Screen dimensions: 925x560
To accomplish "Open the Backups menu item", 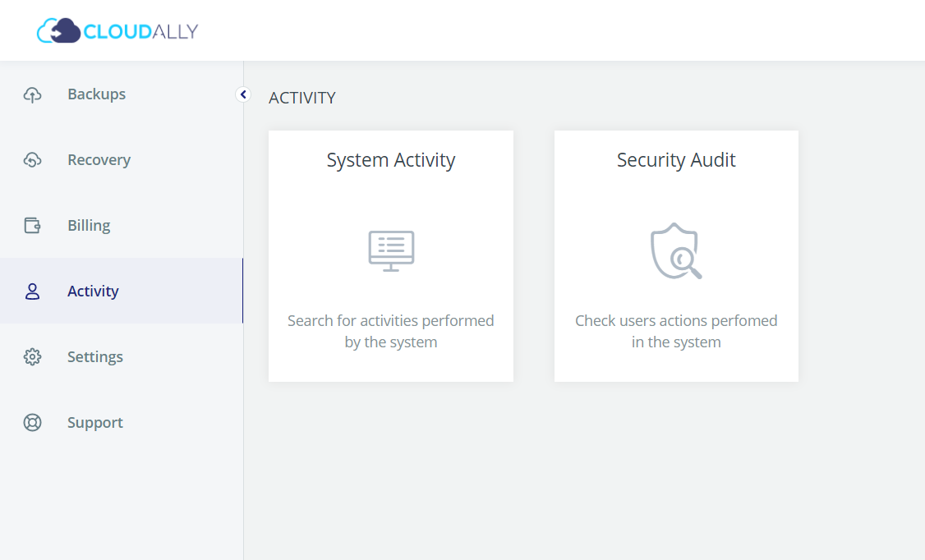I will click(x=122, y=94).
